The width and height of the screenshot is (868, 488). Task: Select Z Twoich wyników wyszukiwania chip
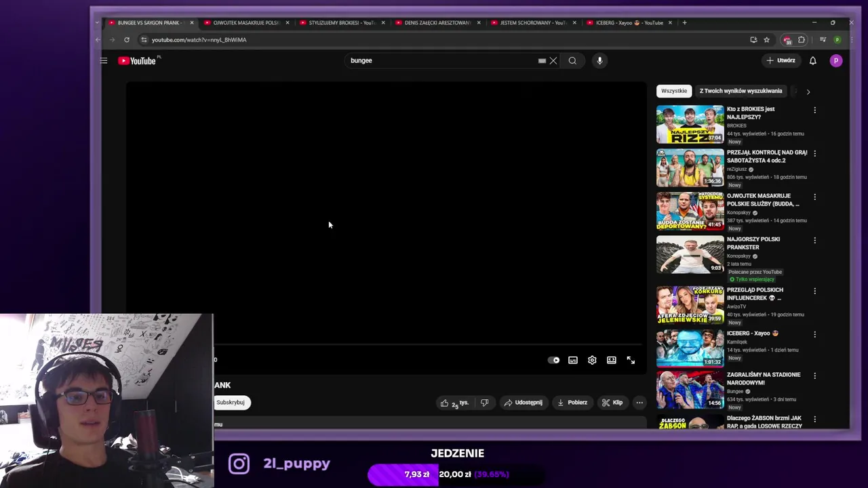(x=741, y=91)
